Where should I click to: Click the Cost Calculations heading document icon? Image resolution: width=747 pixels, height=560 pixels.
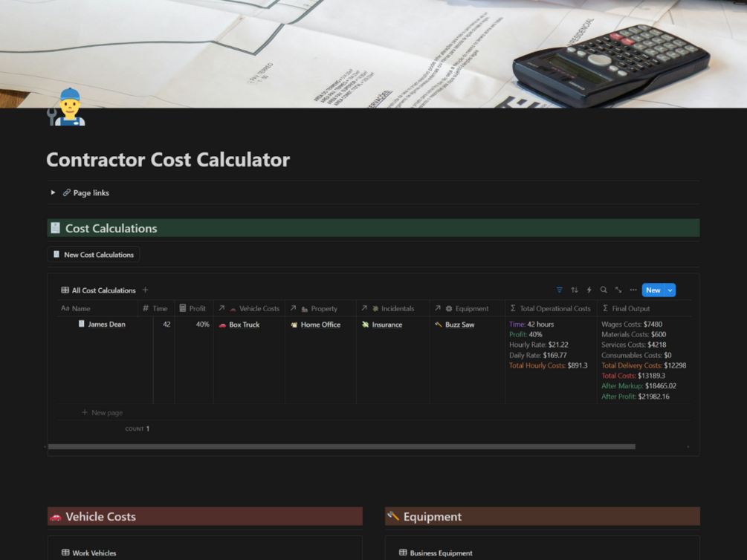55,228
